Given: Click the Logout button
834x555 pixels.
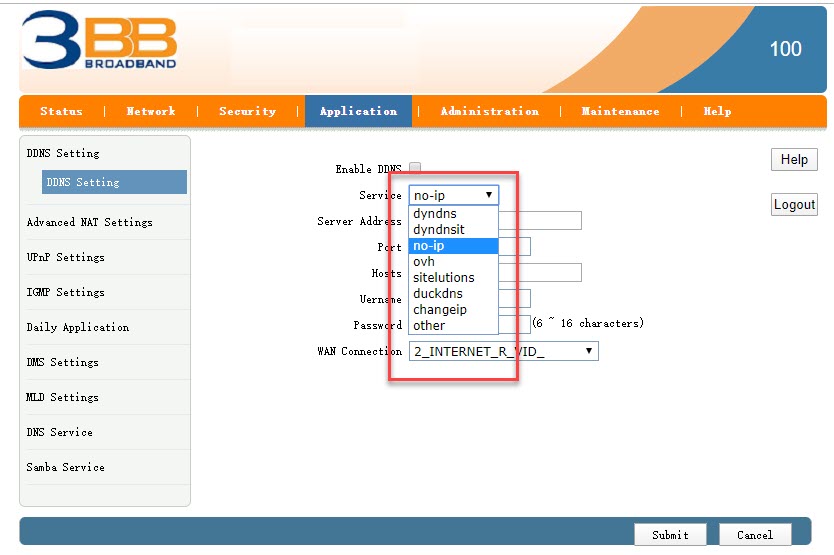Looking at the screenshot, I should [794, 204].
